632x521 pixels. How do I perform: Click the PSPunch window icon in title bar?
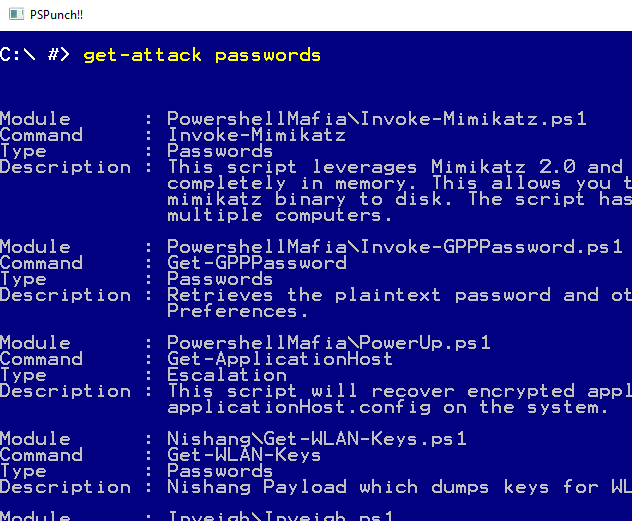(x=12, y=14)
